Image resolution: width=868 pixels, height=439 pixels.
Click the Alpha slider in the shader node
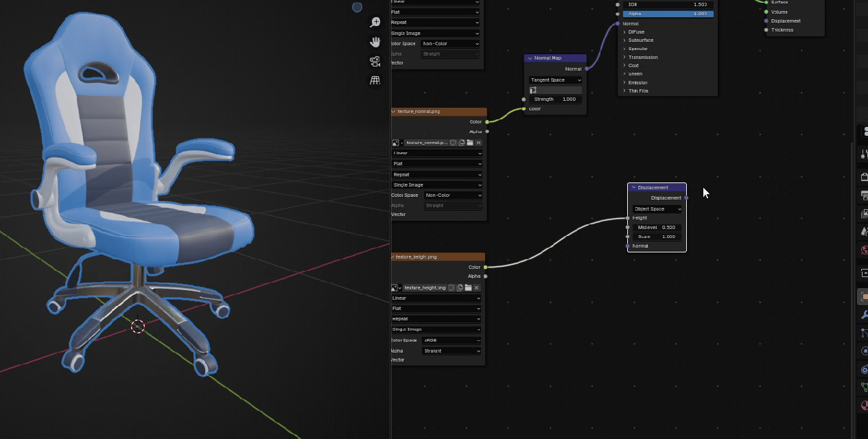668,14
